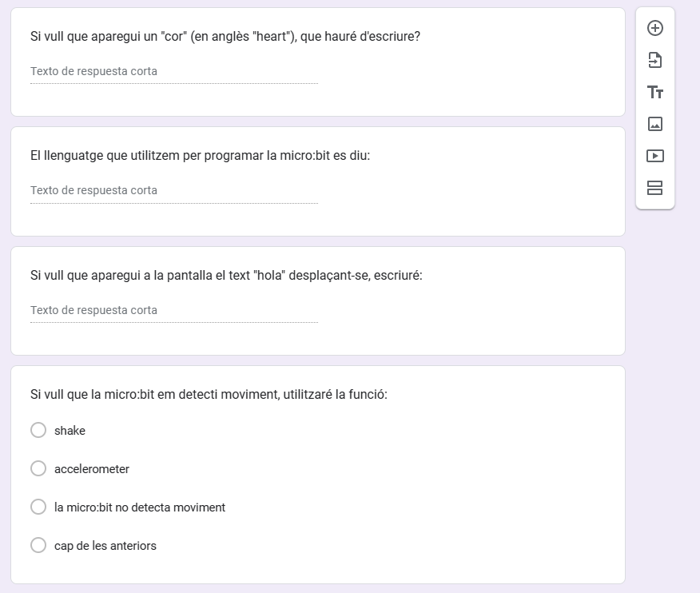Edit the question title about the "cor" heart

point(225,37)
